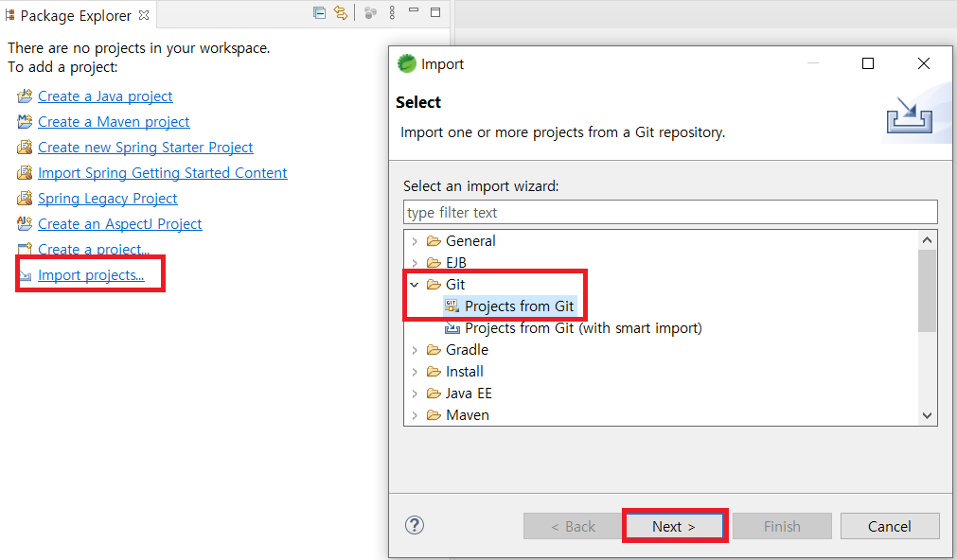Close the Import dialog window

click(x=924, y=63)
